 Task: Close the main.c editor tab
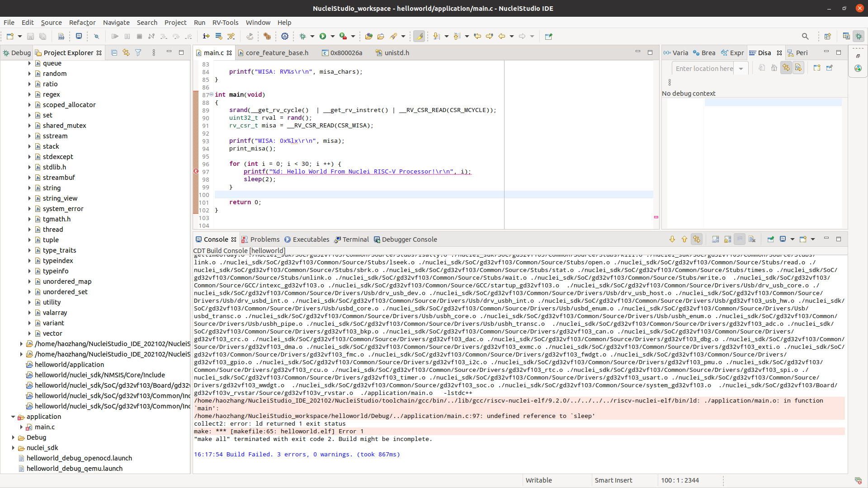coord(229,53)
